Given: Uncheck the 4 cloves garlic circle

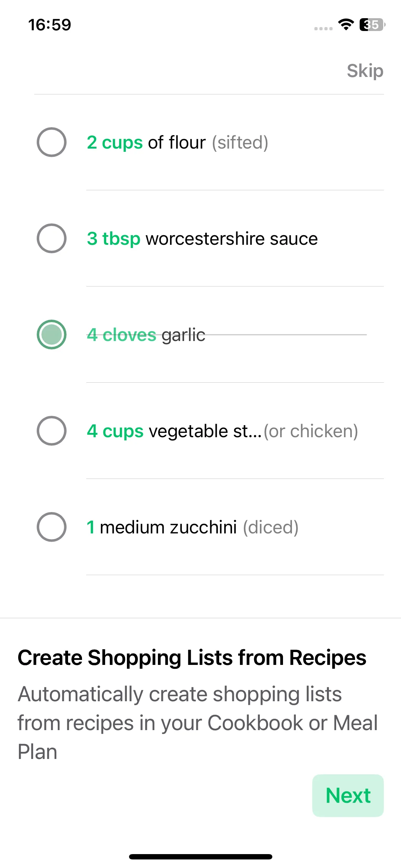Looking at the screenshot, I should coord(51,335).
